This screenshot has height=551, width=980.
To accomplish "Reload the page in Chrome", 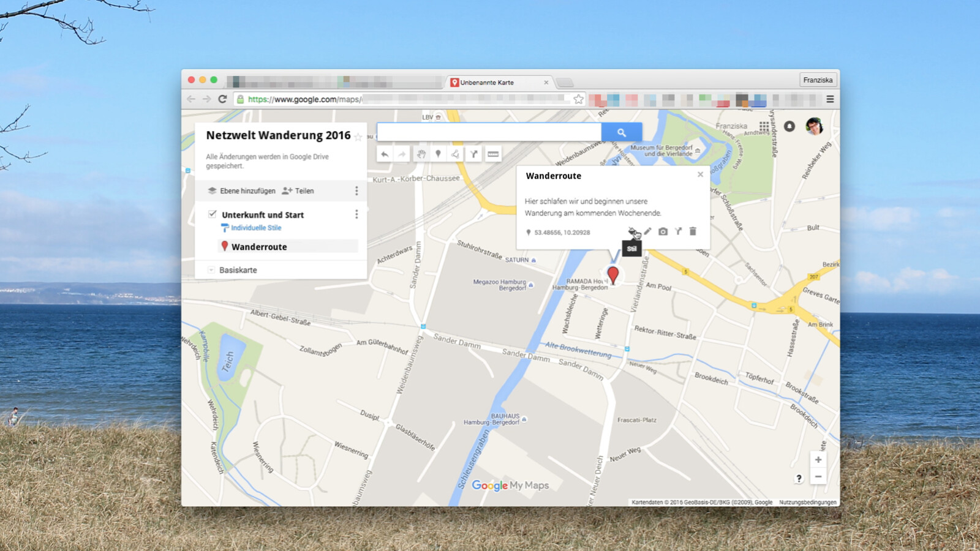I will tap(222, 99).
